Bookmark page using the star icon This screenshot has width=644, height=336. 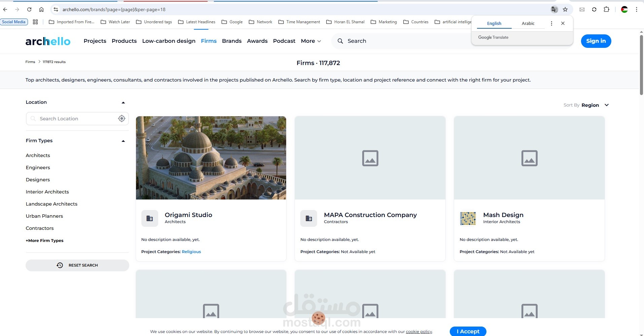pos(565,9)
